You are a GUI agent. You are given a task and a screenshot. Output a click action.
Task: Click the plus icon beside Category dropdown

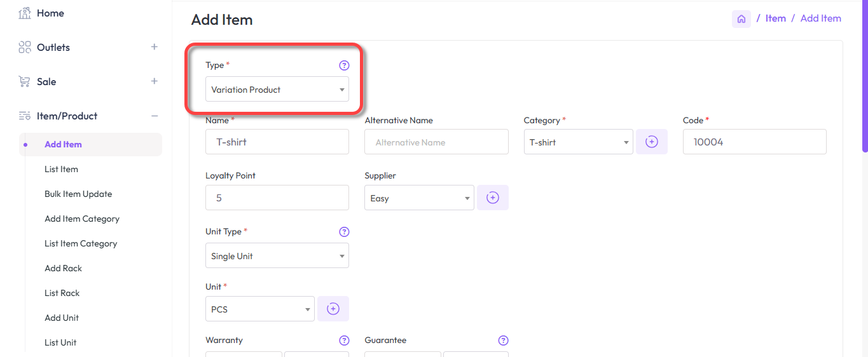click(651, 142)
